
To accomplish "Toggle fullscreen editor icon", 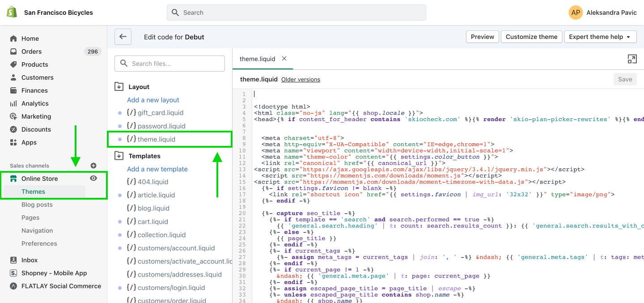I will (x=632, y=59).
